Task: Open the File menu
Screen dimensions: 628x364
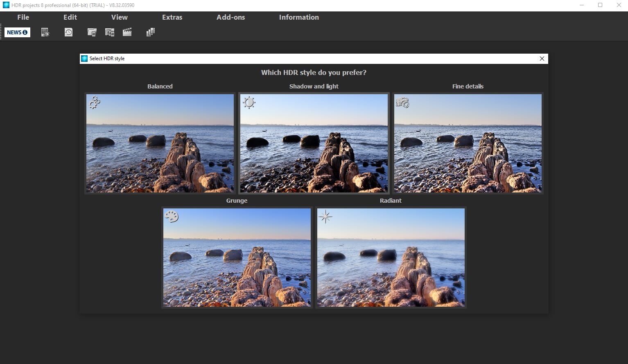Action: [23, 17]
